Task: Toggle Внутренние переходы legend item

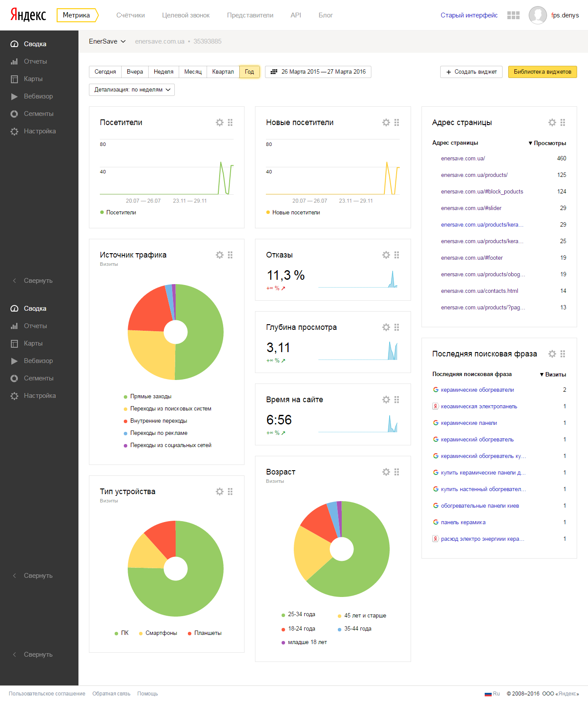Action: (155, 421)
